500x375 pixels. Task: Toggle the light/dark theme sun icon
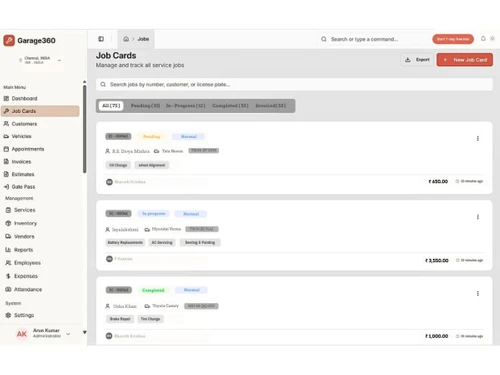[492, 39]
